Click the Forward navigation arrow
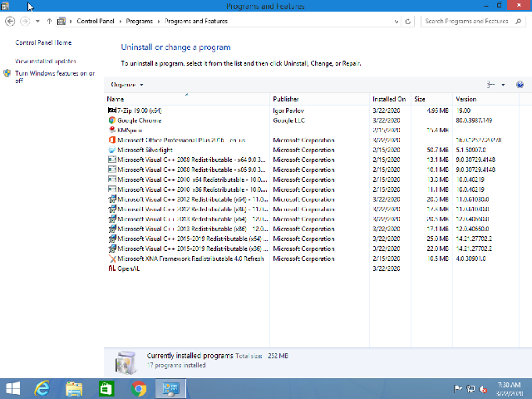The image size is (532, 399). point(25,22)
